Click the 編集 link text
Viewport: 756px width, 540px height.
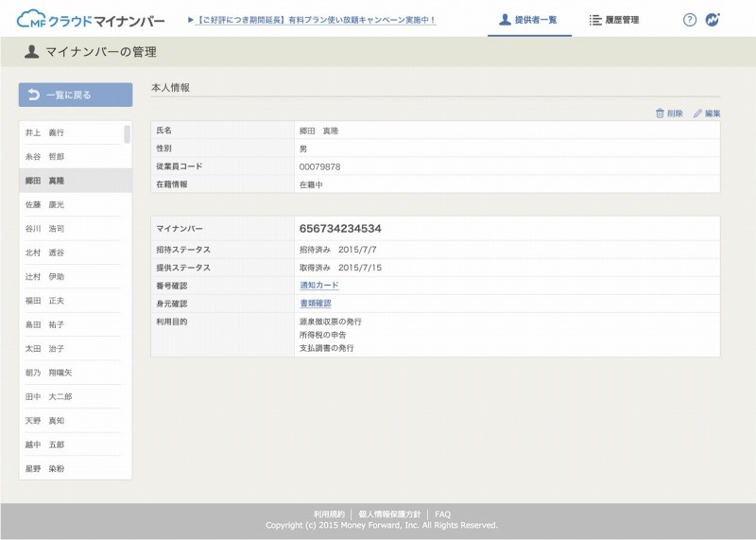[713, 113]
